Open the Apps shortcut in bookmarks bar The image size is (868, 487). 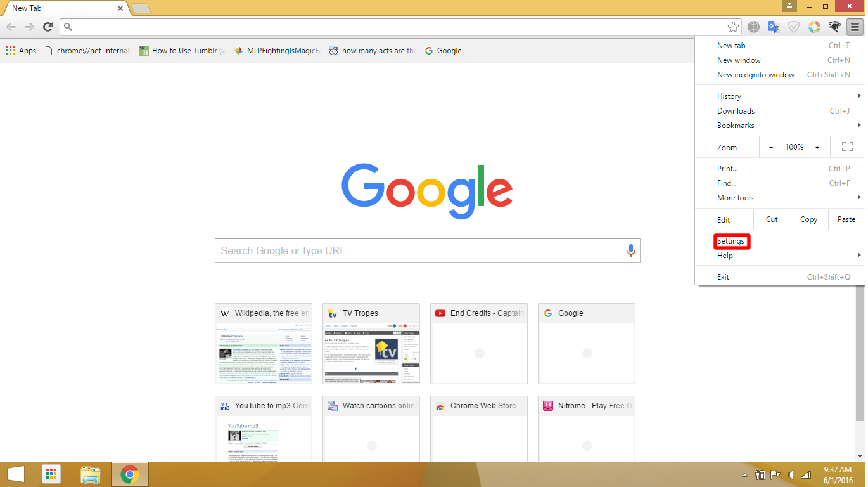(21, 51)
